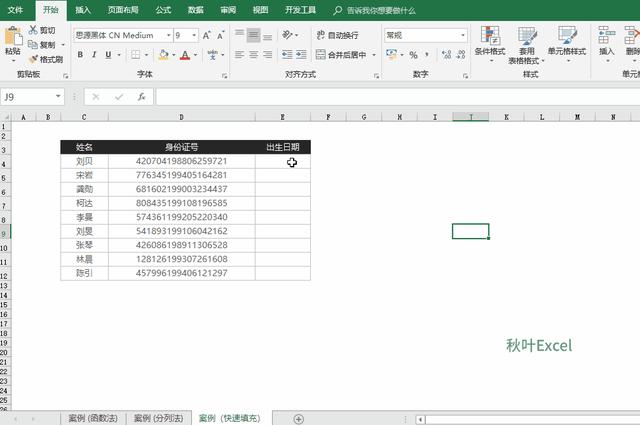Click the Insert Function fx icon
Image resolution: width=640 pixels, height=425 pixels.
[142, 97]
